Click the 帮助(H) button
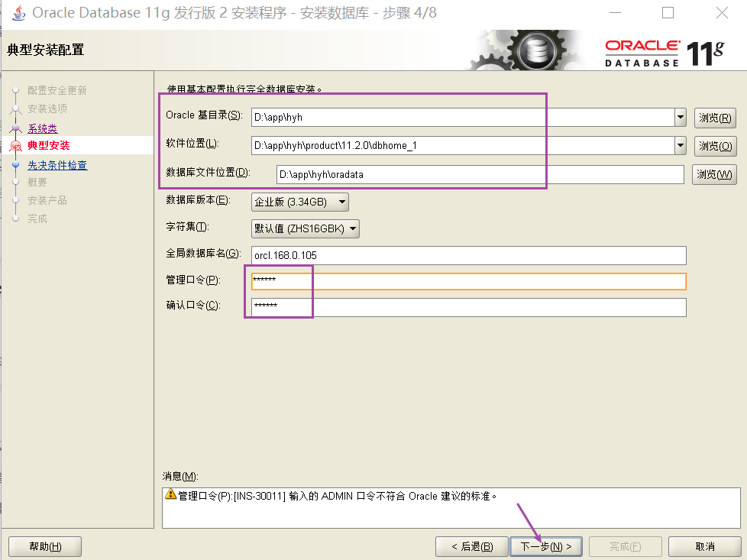 (x=45, y=546)
